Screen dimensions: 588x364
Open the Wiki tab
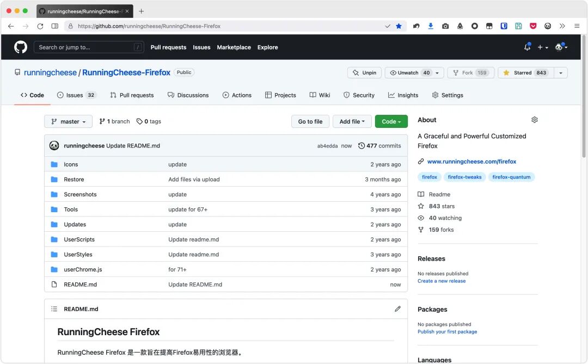[x=320, y=95]
